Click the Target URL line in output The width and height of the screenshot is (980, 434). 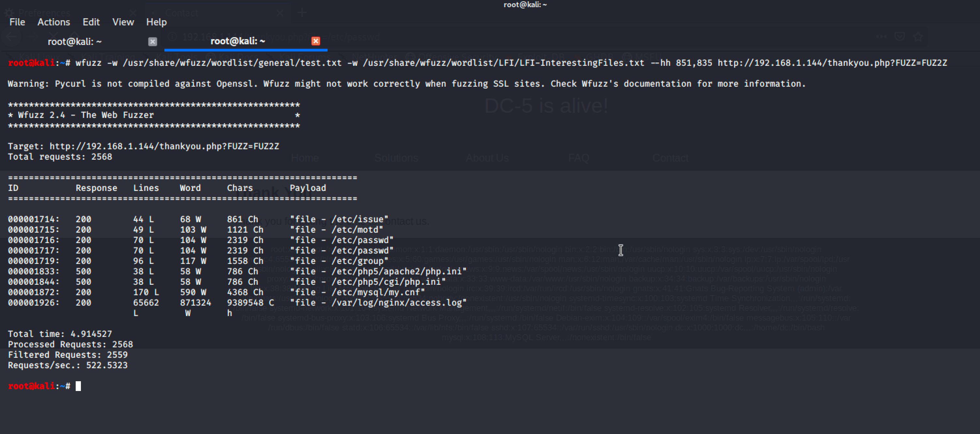tap(163, 146)
